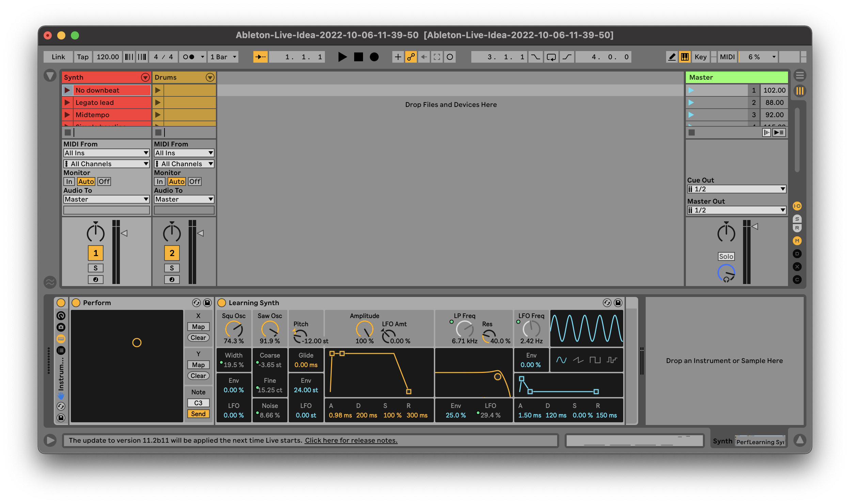
Task: Show the mixer section with the III icon
Action: [x=800, y=90]
